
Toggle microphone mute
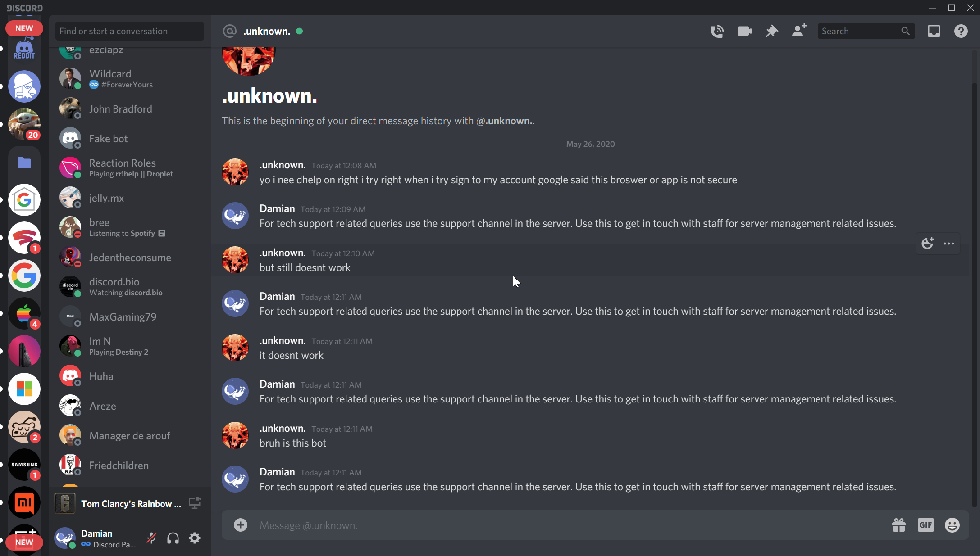click(151, 538)
